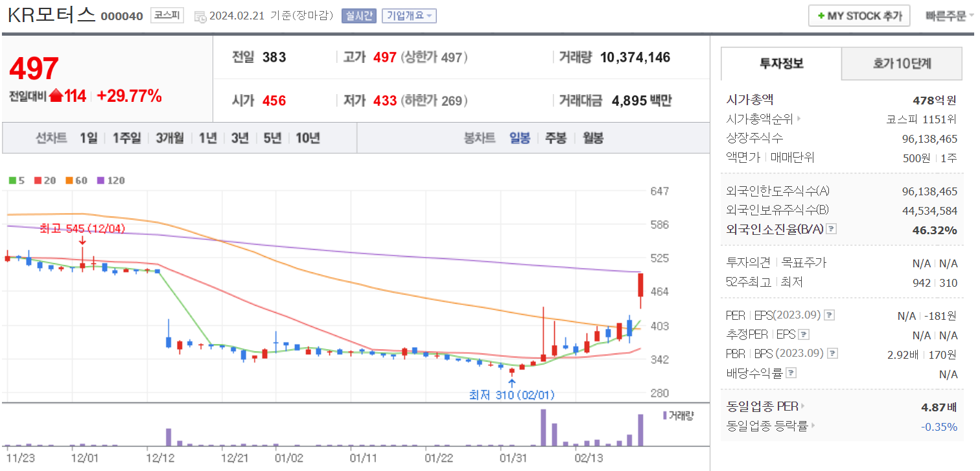Image resolution: width=980 pixels, height=471 pixels.
Task: Select the 1일 line chart period
Action: click(89, 138)
